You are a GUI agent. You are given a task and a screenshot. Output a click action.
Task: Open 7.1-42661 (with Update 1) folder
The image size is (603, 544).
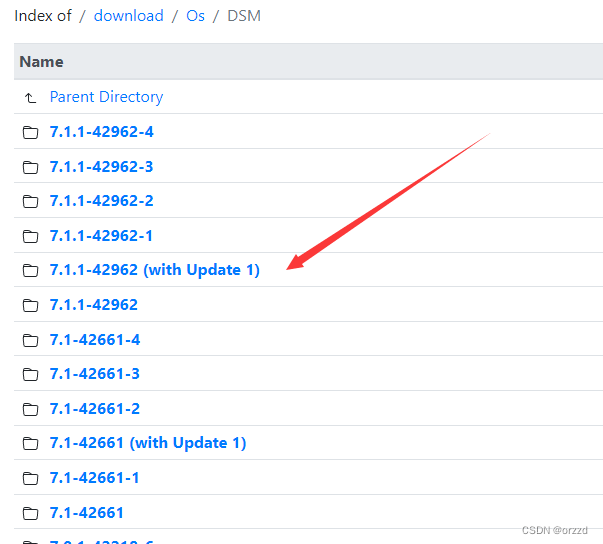[148, 443]
